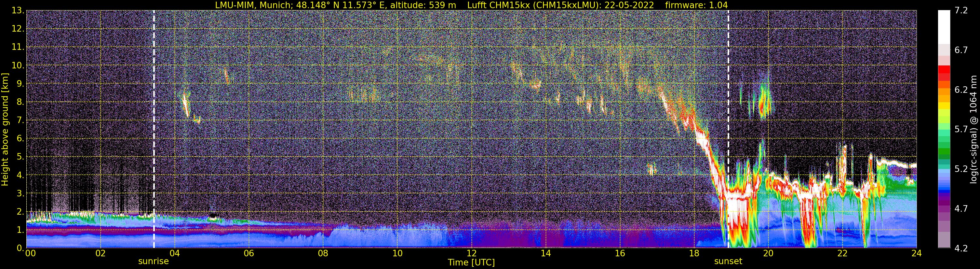Click the colorbar label 'log(rc-signal) @ 1064 nm'
The height and width of the screenshot is (269, 980).
coord(974,129)
